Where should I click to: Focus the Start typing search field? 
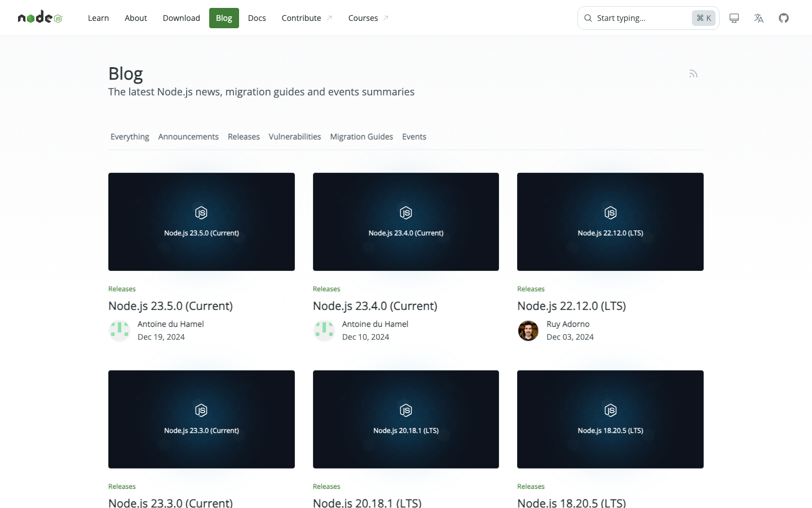(x=648, y=18)
